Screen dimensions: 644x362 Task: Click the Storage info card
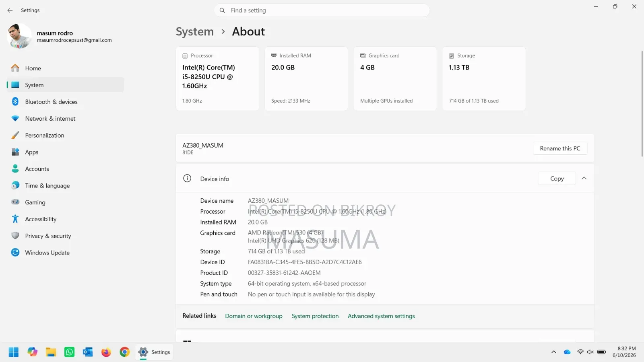pyautogui.click(x=484, y=78)
